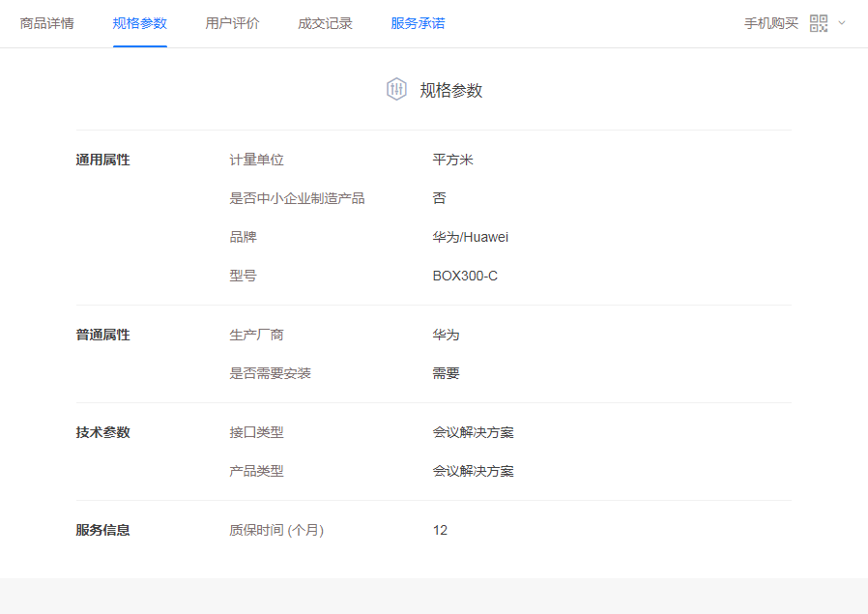The image size is (868, 614).
Task: Select the 服务信息 group label
Action: (x=103, y=531)
